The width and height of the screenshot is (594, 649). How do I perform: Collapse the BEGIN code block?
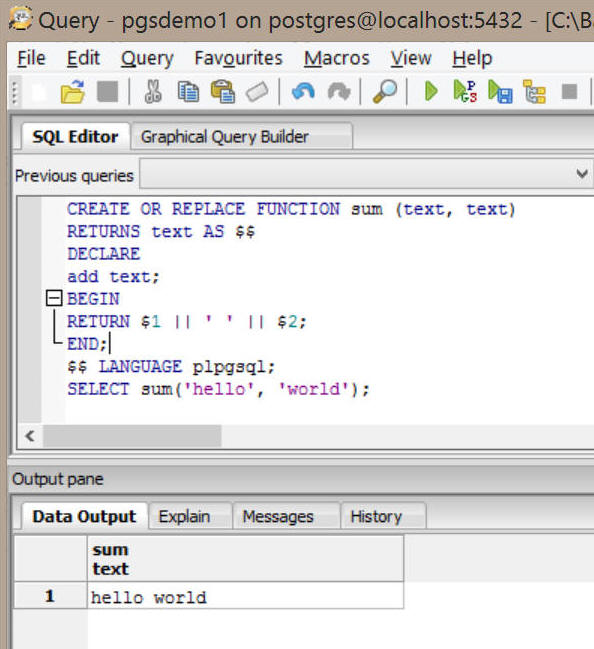(x=54, y=298)
